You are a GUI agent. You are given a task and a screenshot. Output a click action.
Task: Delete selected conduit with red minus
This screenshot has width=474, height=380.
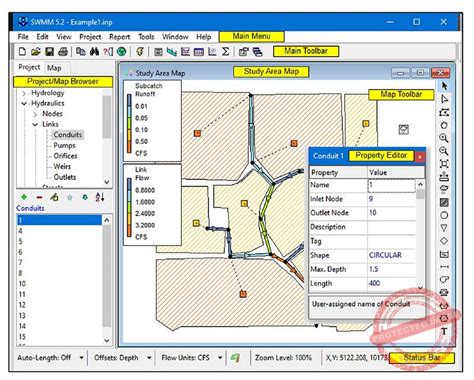[x=39, y=197]
